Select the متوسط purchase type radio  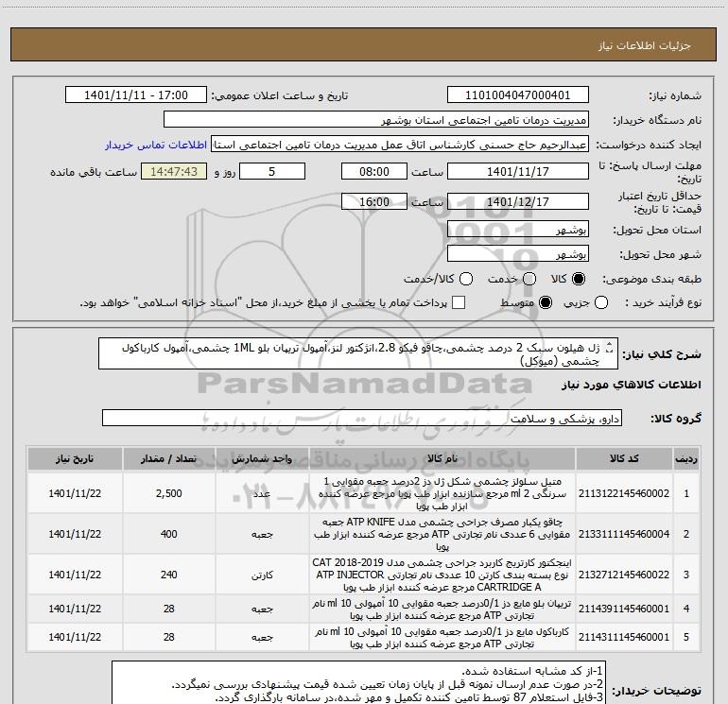click(x=546, y=302)
